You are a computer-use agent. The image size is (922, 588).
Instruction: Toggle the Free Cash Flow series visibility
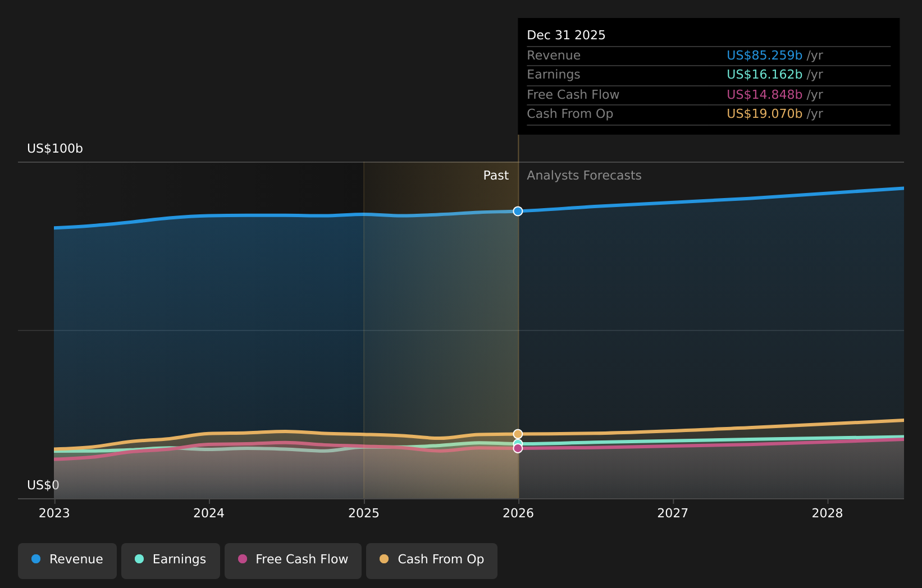click(293, 559)
